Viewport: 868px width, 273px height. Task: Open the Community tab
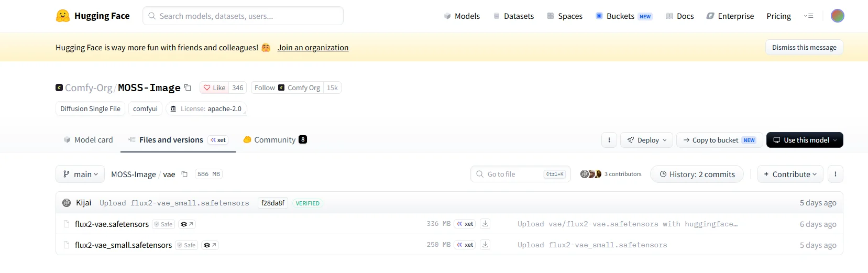click(x=275, y=140)
